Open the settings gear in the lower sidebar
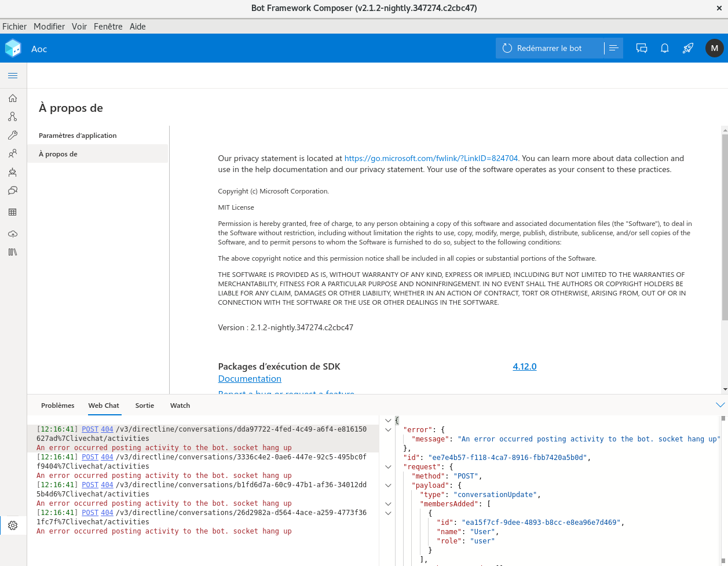The height and width of the screenshot is (566, 728). pyautogui.click(x=12, y=525)
